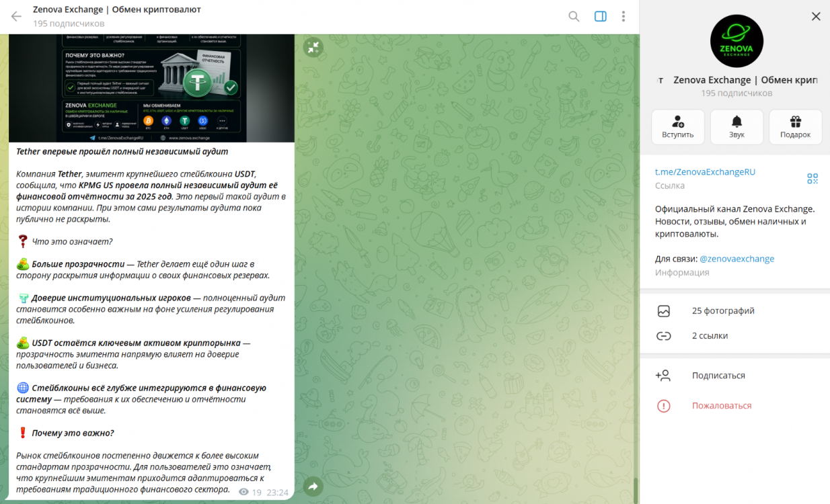This screenshot has height=504, width=830.
Task: Click 'Доверие институциональных игроков' bold text
Action: 111,298
